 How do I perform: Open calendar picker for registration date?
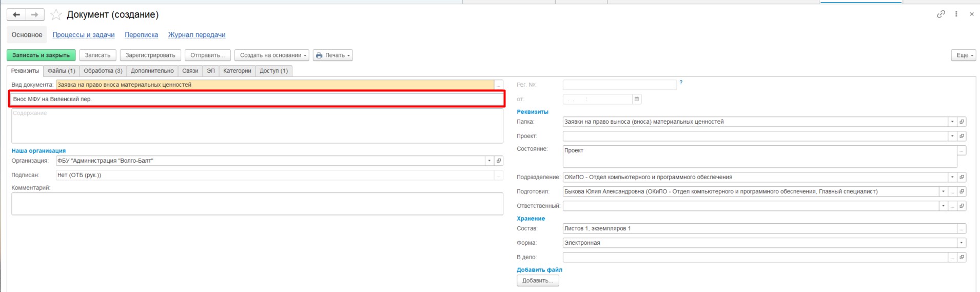point(637,99)
